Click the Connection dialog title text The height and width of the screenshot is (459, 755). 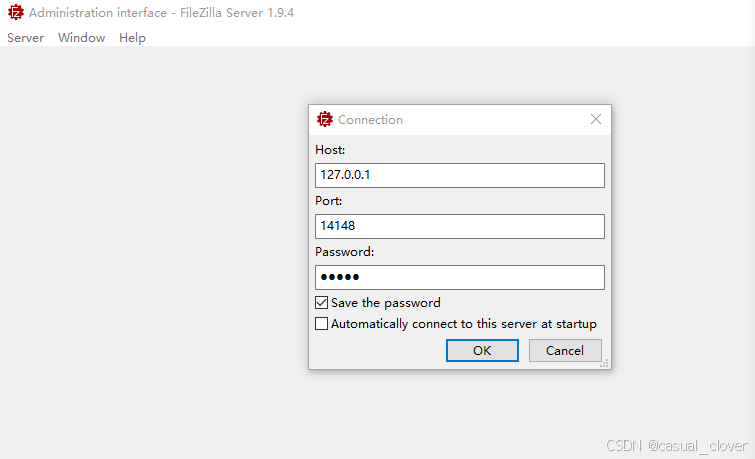click(370, 119)
